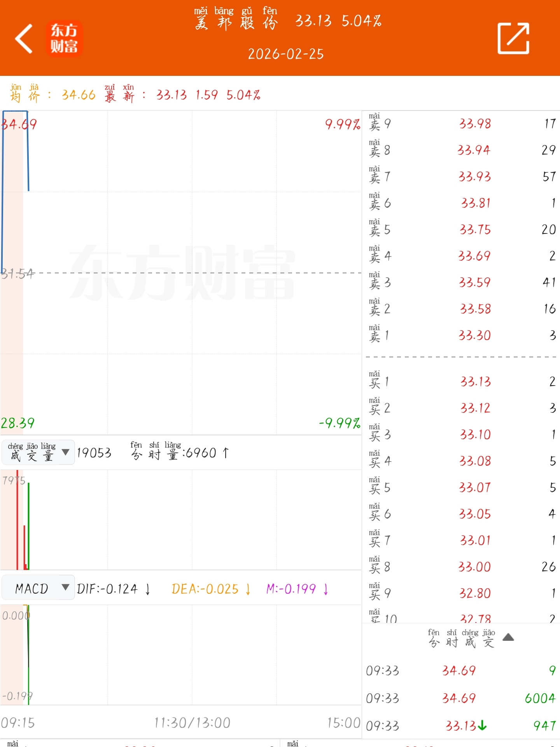
Task: Tap the 分时成交 section header
Action: tap(461, 638)
